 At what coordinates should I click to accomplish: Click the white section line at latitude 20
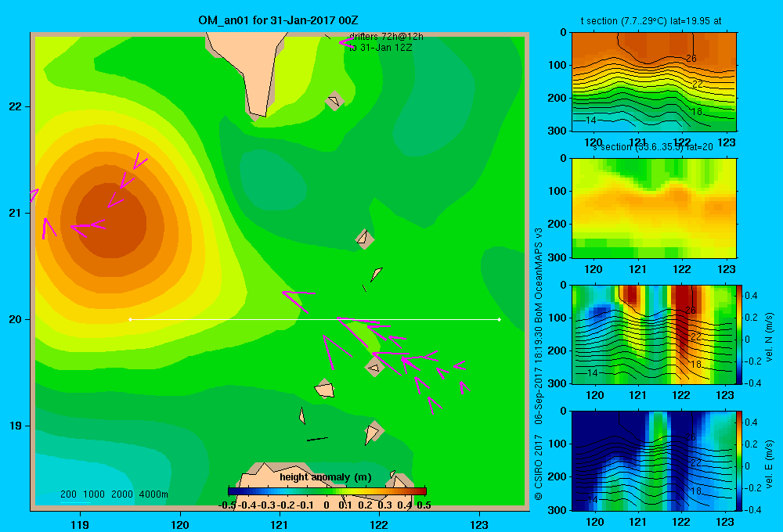click(315, 319)
